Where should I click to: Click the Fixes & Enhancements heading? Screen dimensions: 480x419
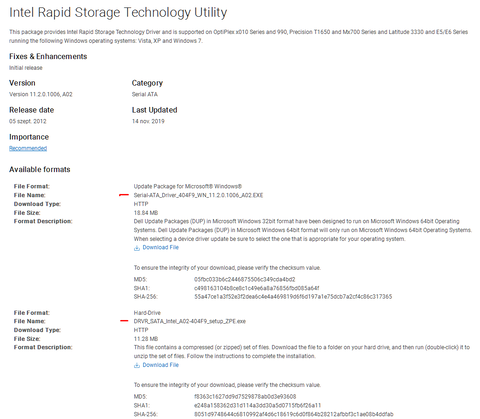coord(48,56)
